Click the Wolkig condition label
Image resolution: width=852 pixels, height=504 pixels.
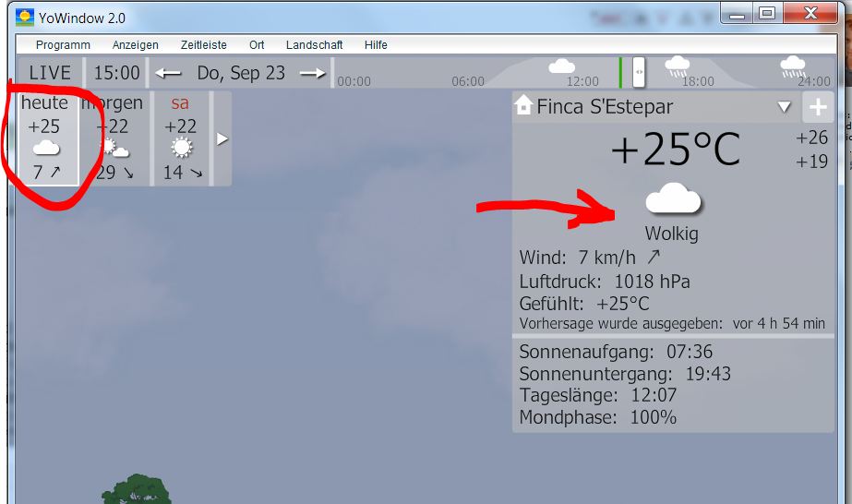point(672,234)
